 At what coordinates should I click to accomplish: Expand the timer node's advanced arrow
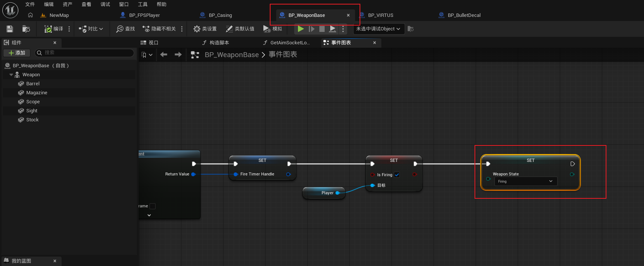(149, 215)
